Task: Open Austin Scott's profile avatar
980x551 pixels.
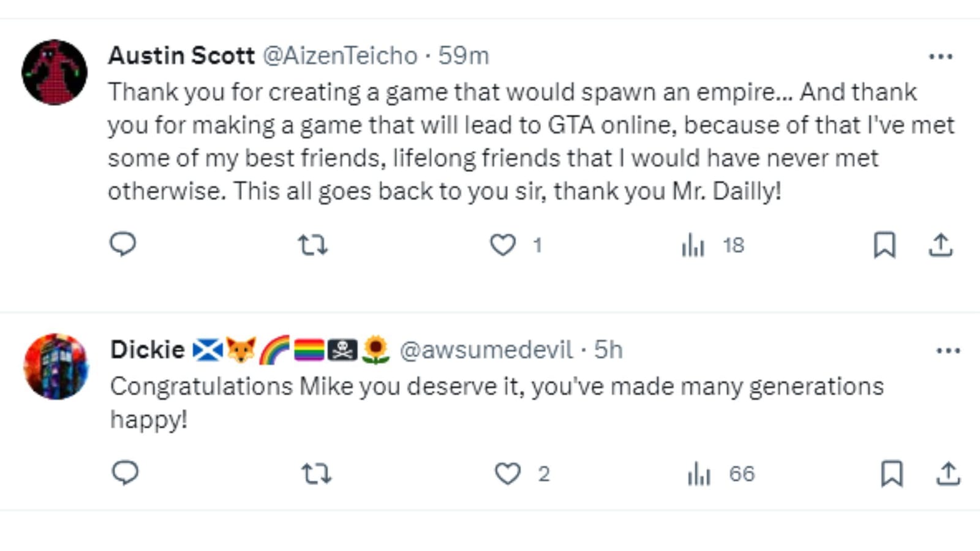Action: click(x=55, y=72)
